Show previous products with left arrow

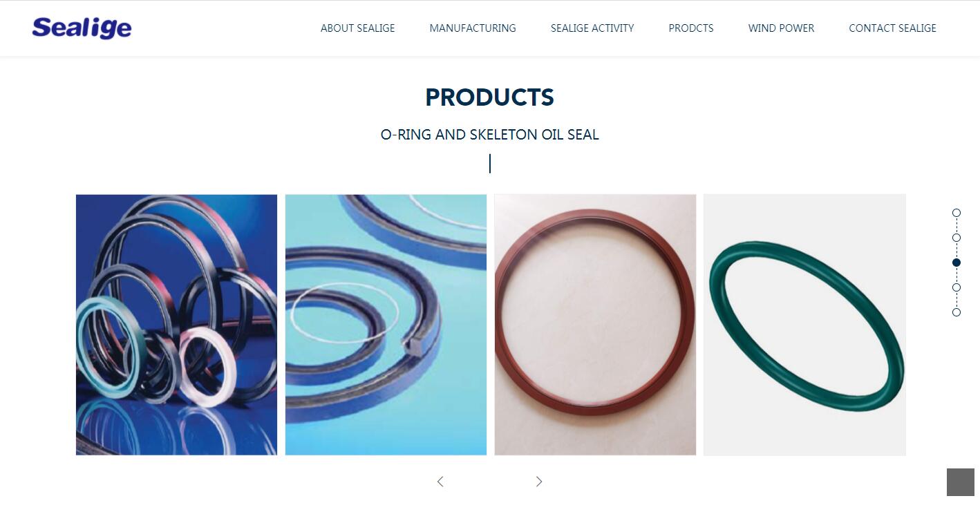point(440,482)
